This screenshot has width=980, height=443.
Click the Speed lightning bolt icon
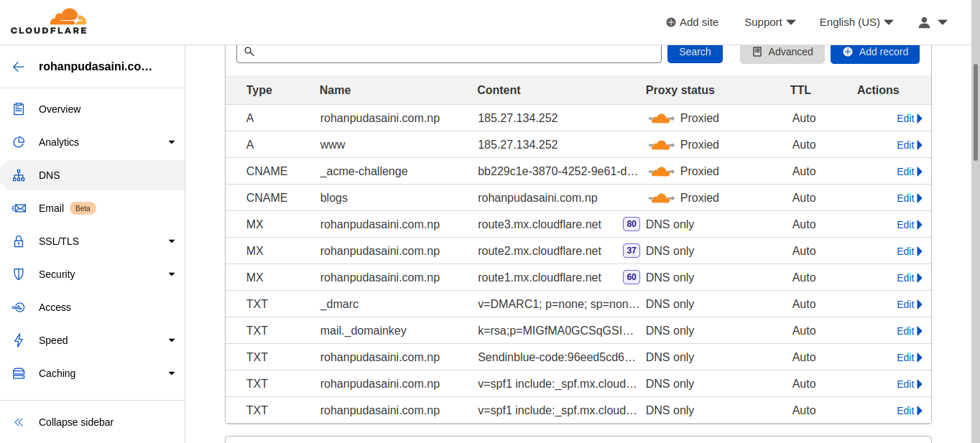tap(19, 340)
